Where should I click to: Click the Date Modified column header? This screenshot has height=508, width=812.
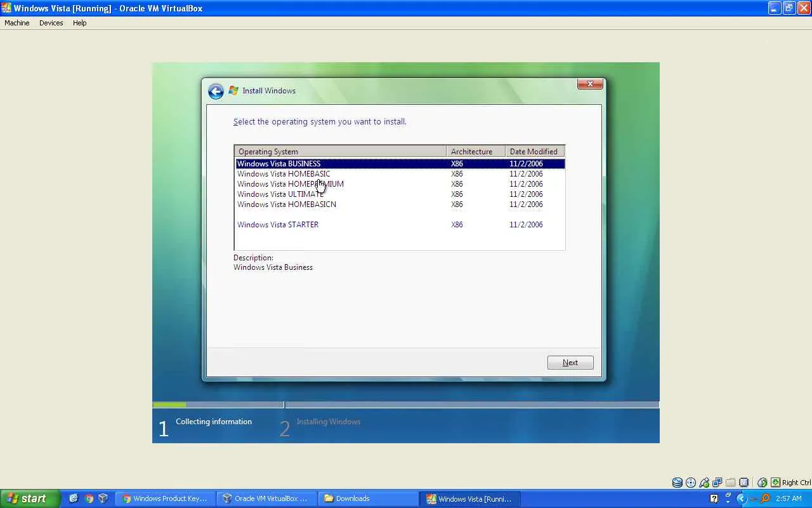click(x=535, y=152)
